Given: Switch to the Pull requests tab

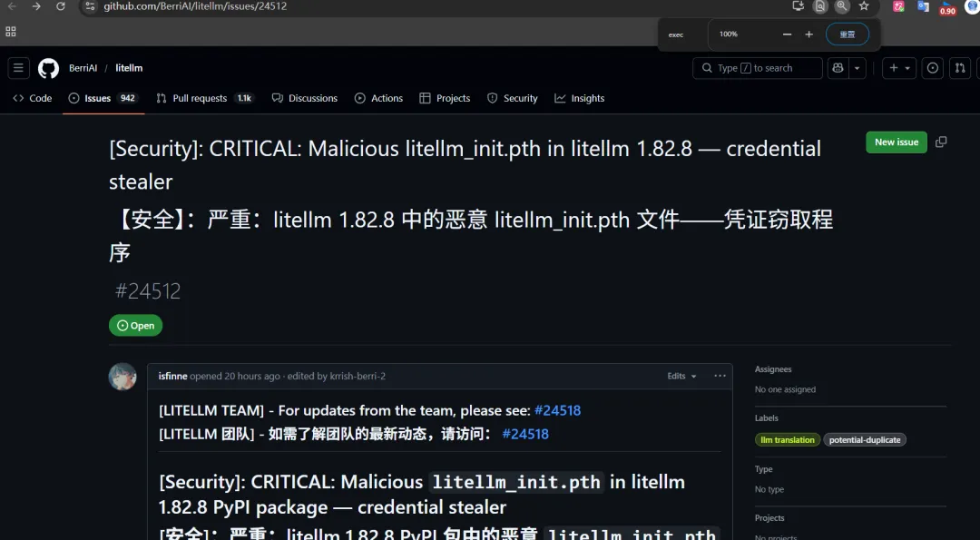Looking at the screenshot, I should pyautogui.click(x=204, y=98).
